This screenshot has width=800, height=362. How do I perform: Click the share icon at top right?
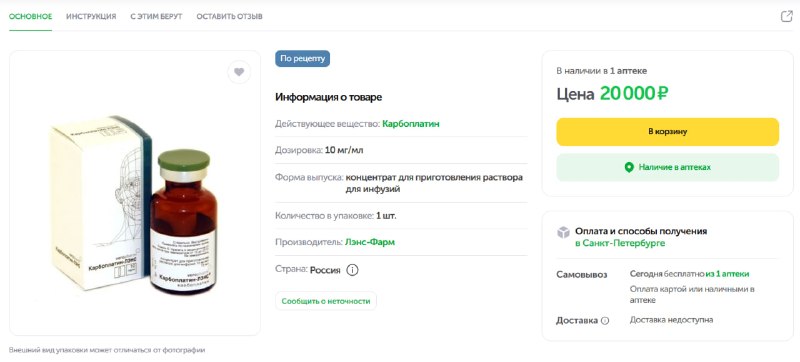coord(786,16)
